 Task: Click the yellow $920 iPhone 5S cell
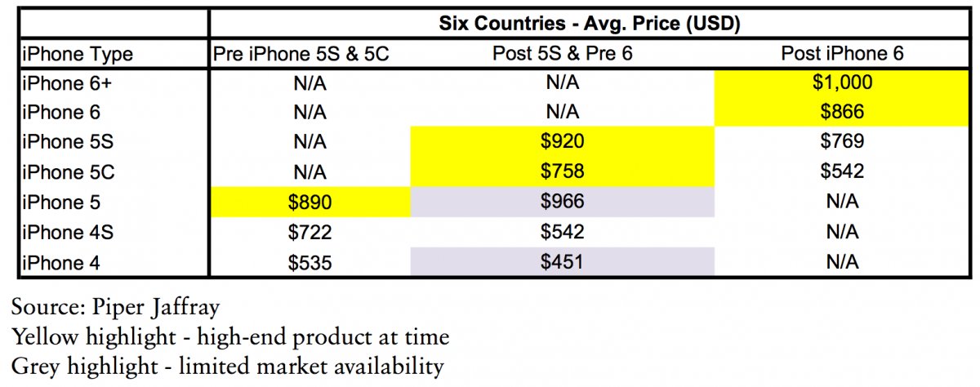pos(562,142)
